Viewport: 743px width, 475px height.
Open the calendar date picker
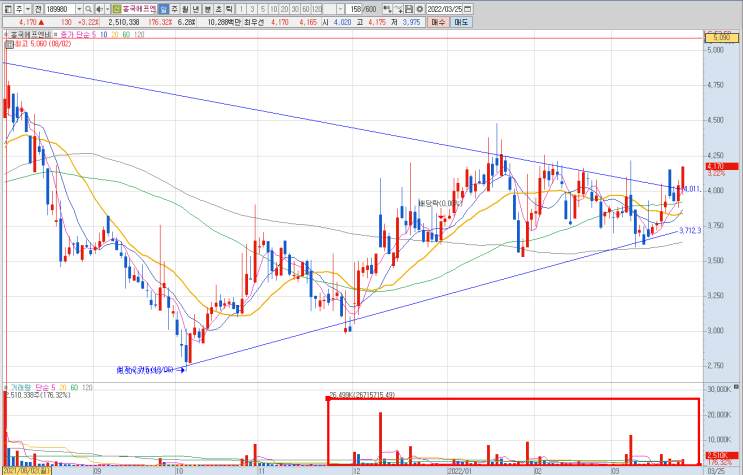tap(468, 9)
